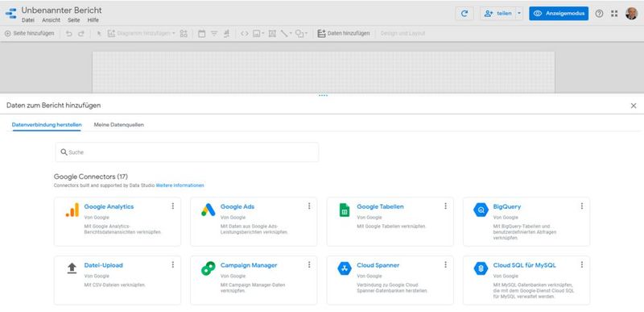Click the Datei-Upload arrow icon
The height and width of the screenshot is (312, 644).
click(x=72, y=268)
